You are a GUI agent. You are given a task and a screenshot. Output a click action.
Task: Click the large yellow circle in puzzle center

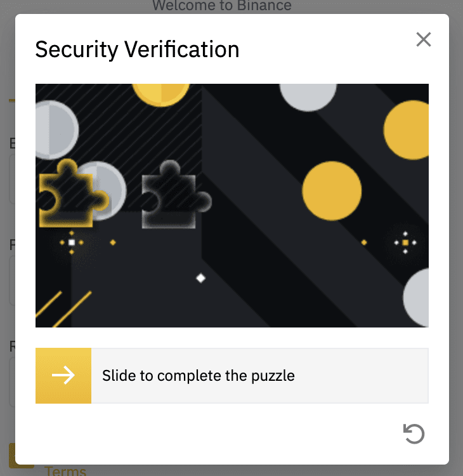click(x=332, y=191)
